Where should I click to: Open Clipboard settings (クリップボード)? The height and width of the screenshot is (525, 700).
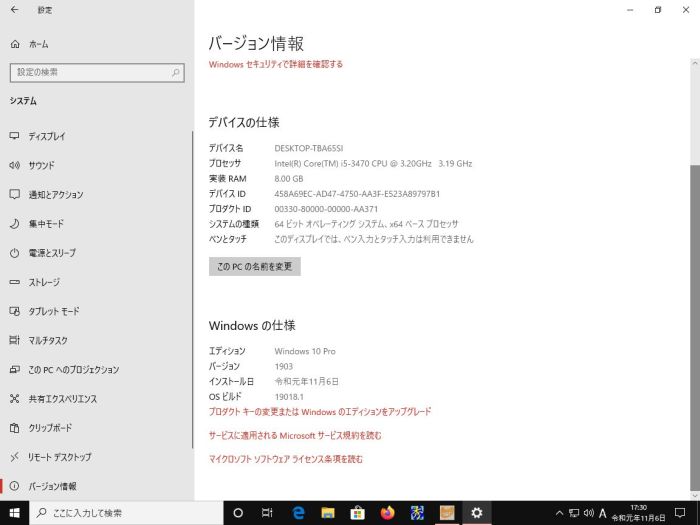pyautogui.click(x=50, y=428)
